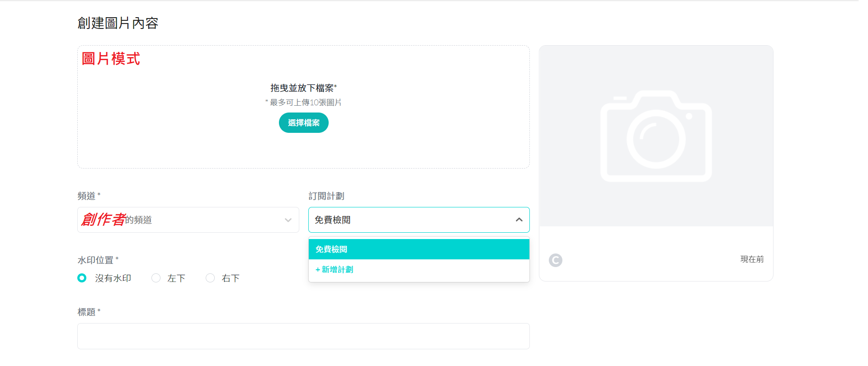Click the collapse chevron on the 訂閱計劃 dropdown
The image size is (868, 366).
(x=519, y=220)
